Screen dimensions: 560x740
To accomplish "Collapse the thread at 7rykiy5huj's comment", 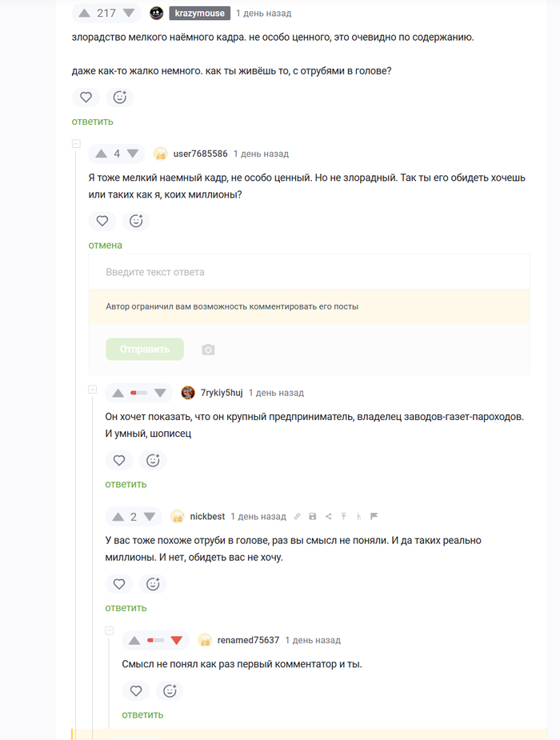I will click(93, 390).
